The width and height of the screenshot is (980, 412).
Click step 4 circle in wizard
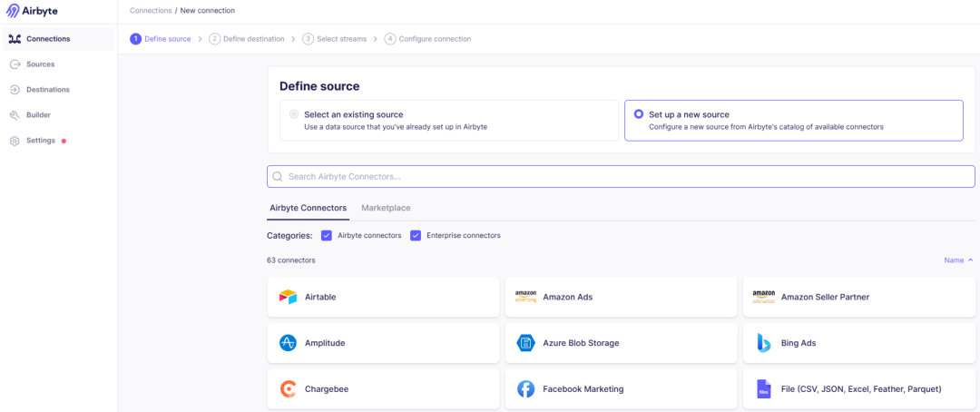click(390, 39)
